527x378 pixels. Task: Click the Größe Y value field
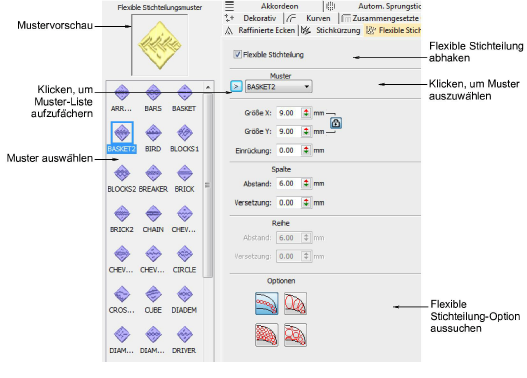coord(289,131)
